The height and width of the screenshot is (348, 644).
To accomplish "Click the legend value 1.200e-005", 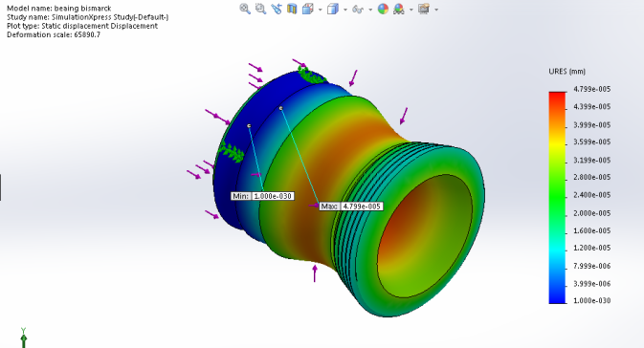I will coord(591,248).
